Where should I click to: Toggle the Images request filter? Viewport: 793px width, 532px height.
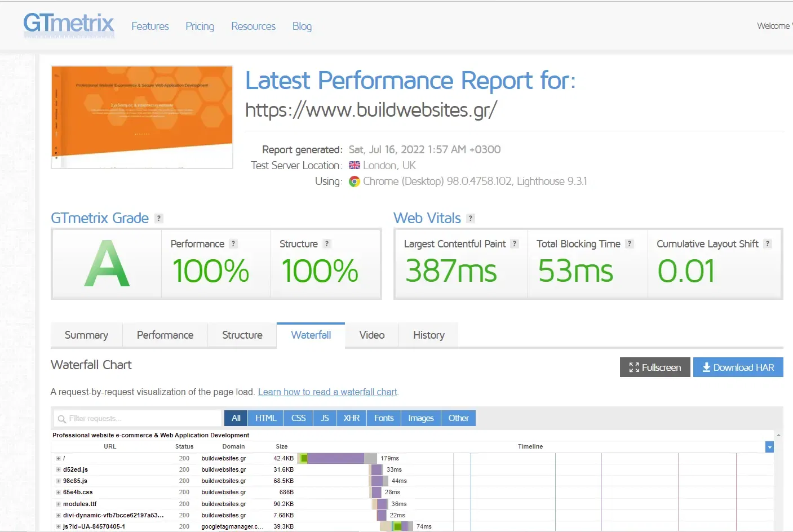pyautogui.click(x=420, y=418)
